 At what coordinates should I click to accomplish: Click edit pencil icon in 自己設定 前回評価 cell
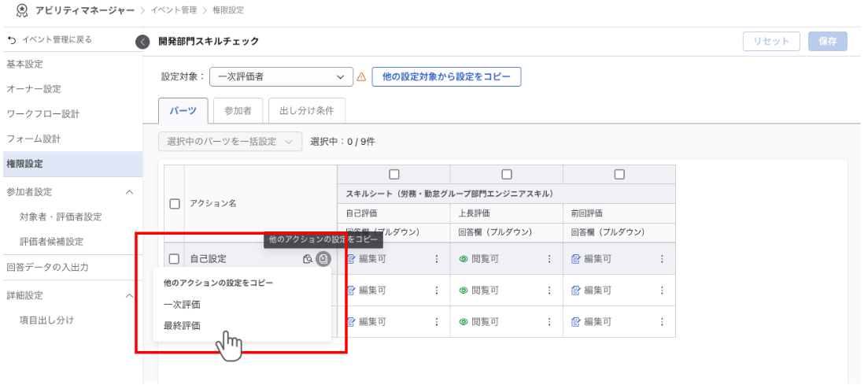[x=576, y=259]
